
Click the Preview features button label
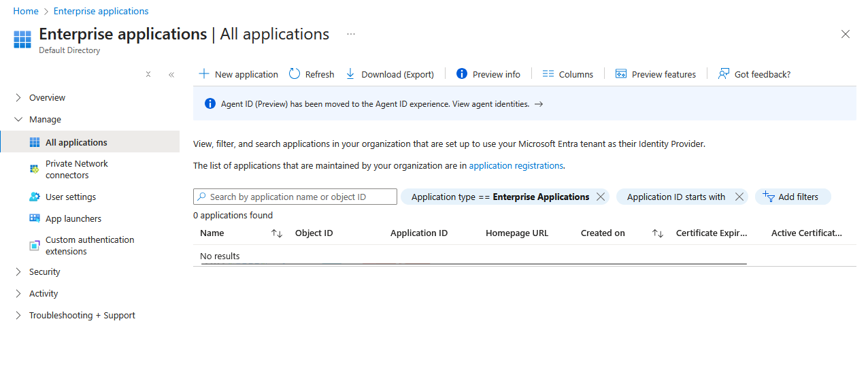click(x=664, y=74)
